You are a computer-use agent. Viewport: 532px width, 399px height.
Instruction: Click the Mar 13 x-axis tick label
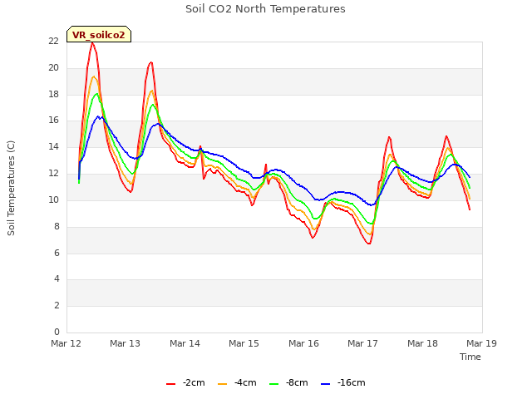click(126, 343)
